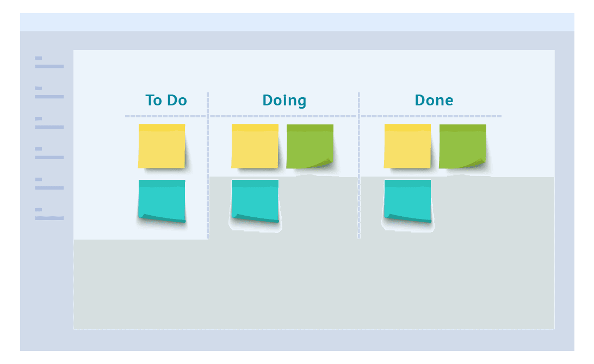Click the Doing column heading
The width and height of the screenshot is (594, 364).
point(284,101)
